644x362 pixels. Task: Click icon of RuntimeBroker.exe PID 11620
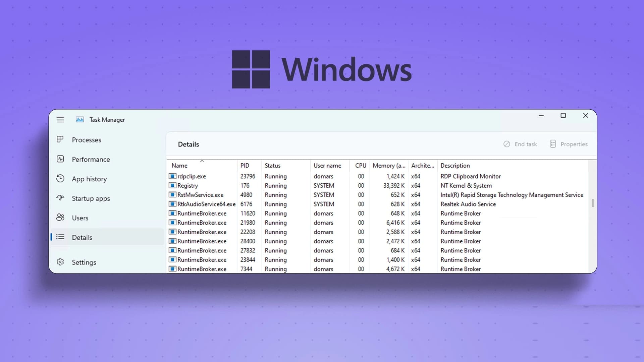(x=172, y=213)
